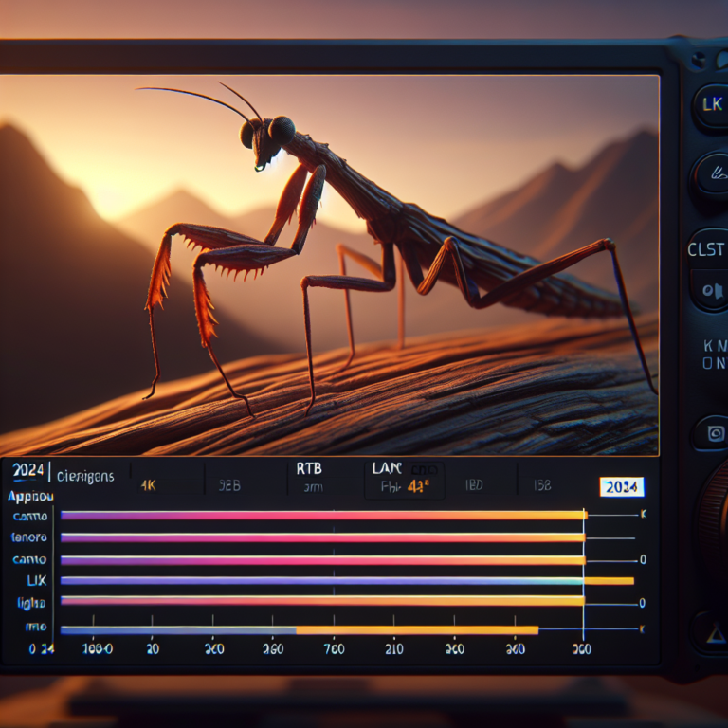Click the 'LIK' row label

(x=37, y=580)
